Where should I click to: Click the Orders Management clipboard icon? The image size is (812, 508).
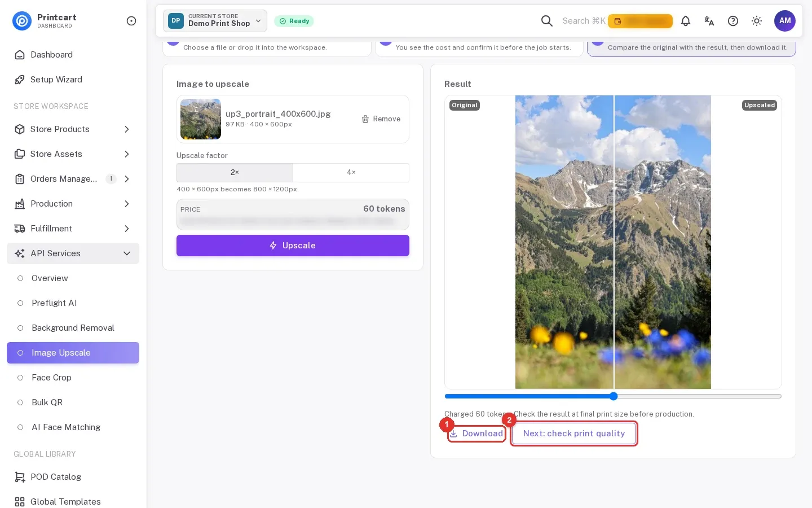pos(20,179)
